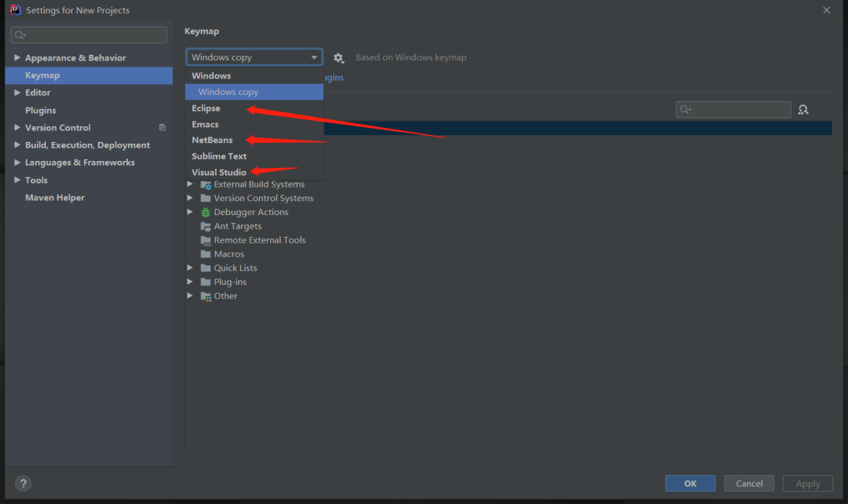Open the Keymap settings page

click(89, 75)
